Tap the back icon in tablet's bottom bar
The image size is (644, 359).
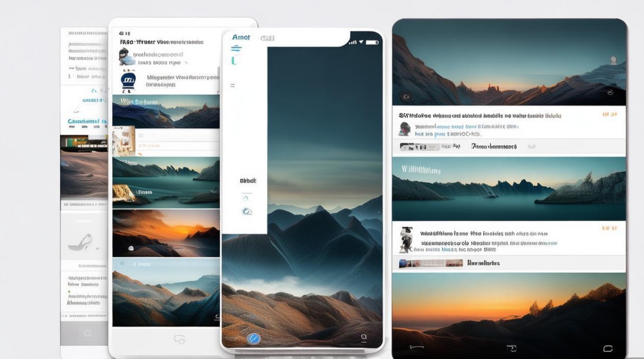click(x=416, y=347)
